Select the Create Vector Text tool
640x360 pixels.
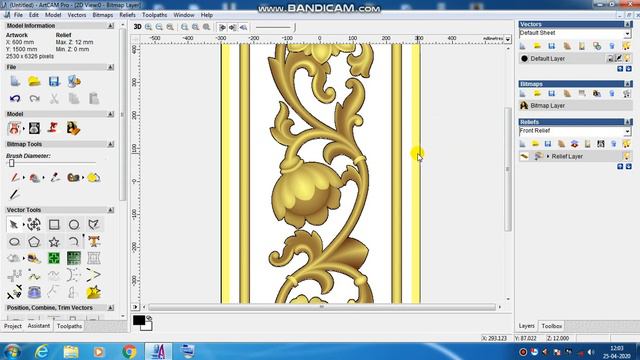coord(94,242)
